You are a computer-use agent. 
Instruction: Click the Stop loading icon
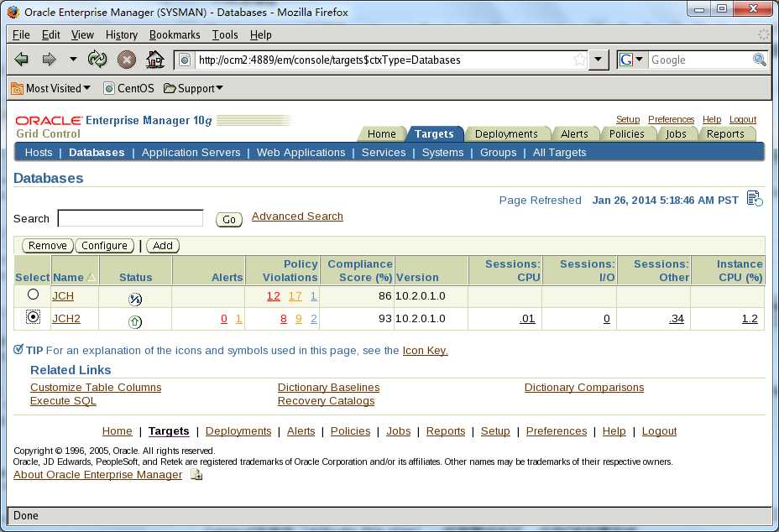point(127,60)
